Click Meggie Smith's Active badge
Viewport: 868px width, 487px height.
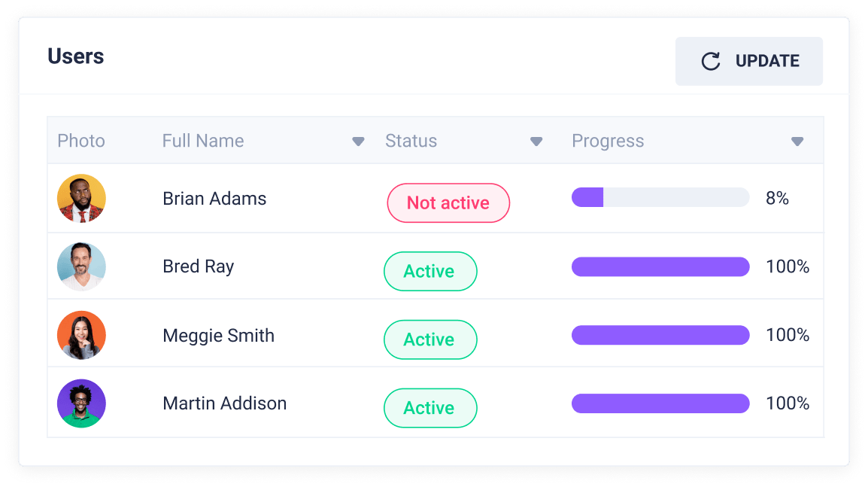(430, 339)
